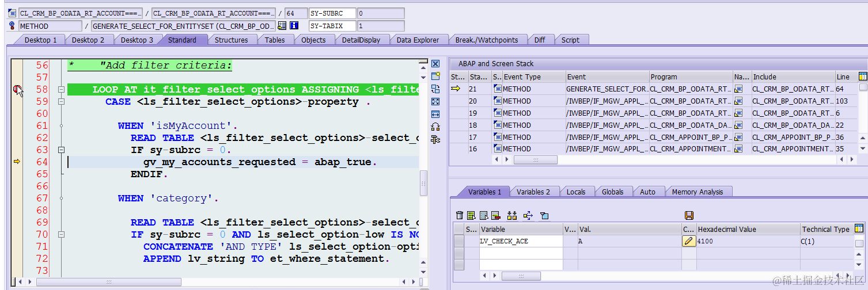
Task: Click the code editor horizontal scrollbar
Action: point(109,282)
